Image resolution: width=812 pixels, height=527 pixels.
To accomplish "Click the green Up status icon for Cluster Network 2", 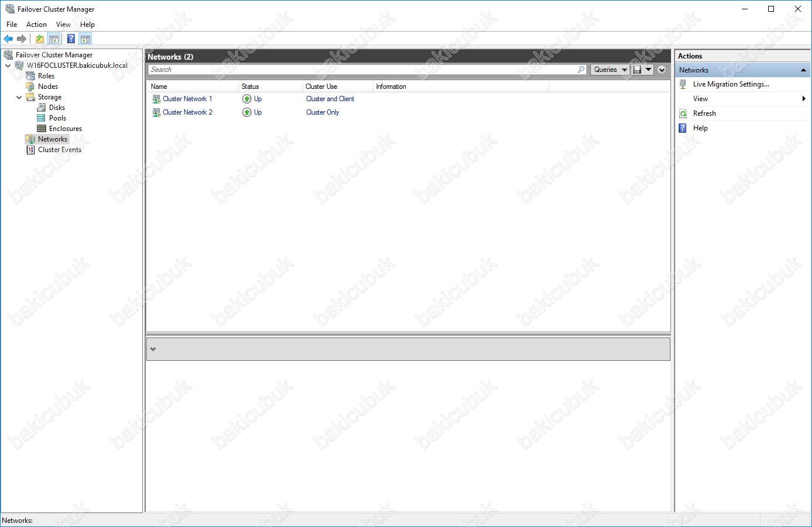I will pyautogui.click(x=247, y=112).
